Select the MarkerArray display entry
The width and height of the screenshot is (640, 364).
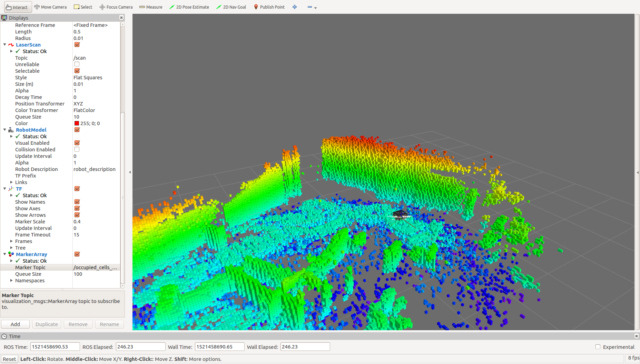(31, 254)
